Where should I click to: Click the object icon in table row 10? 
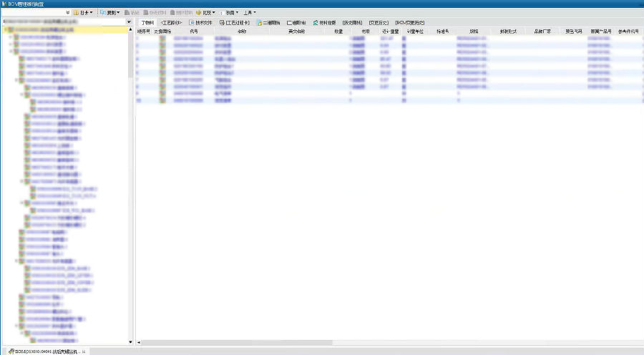click(x=162, y=100)
